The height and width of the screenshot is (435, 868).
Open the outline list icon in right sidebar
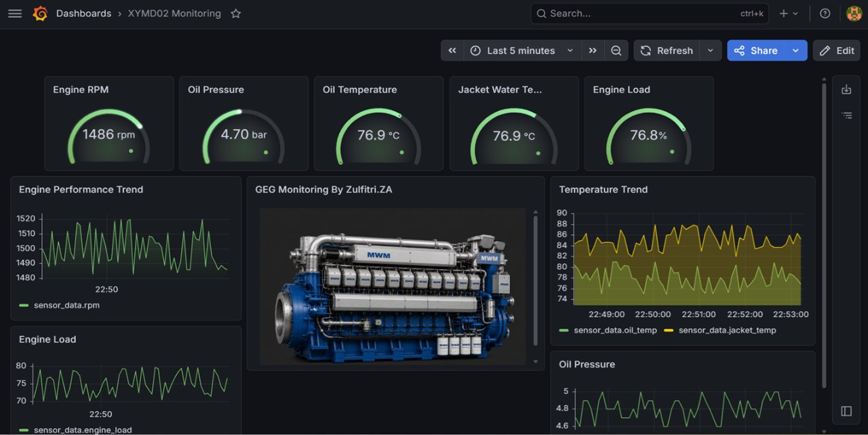pos(846,116)
